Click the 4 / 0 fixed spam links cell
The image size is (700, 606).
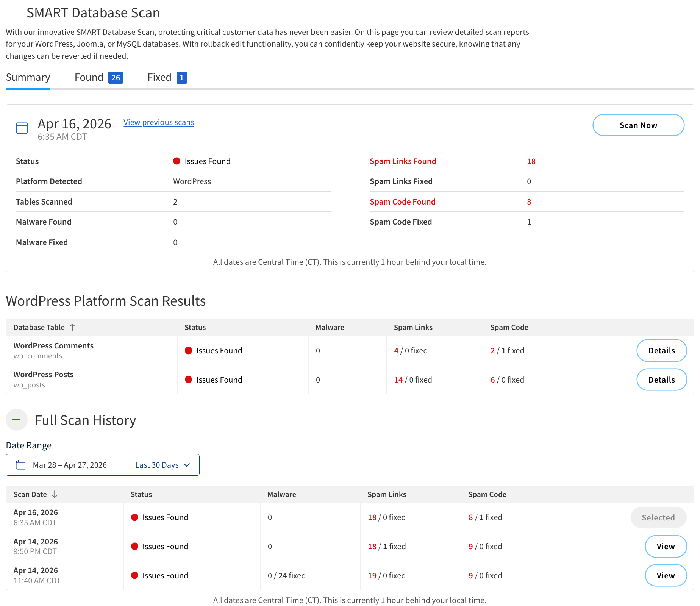point(411,350)
